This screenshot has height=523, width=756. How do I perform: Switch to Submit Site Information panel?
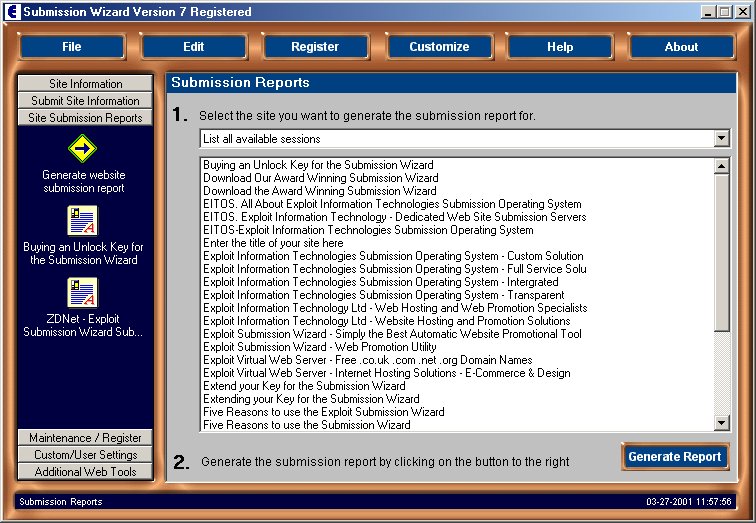point(85,100)
